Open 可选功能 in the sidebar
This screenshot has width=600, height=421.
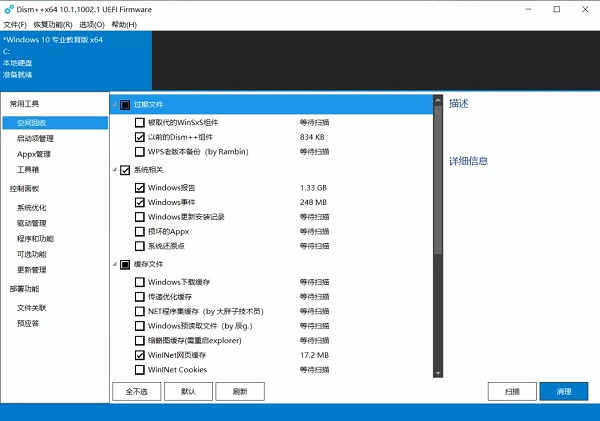click(x=31, y=254)
